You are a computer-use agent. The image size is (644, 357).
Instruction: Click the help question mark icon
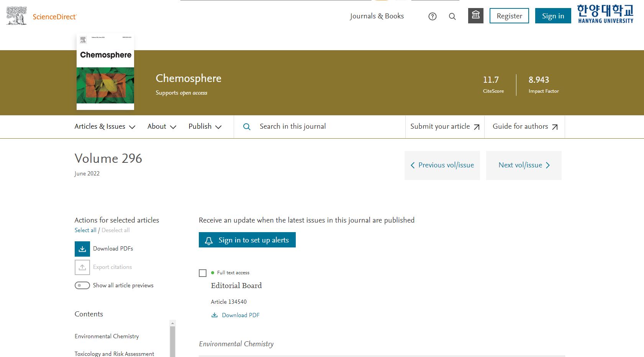tap(432, 16)
